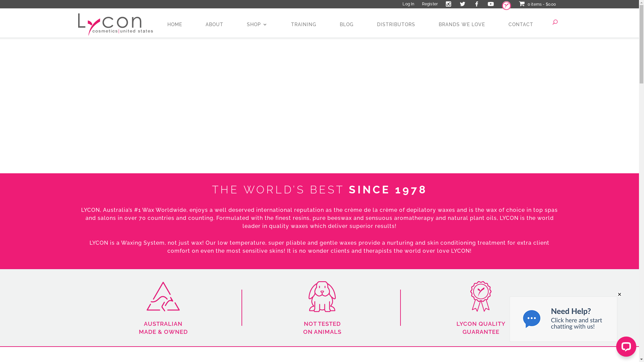This screenshot has height=362, width=644.
Task: Click the quality guarantee ribbon icon
Action: tap(481, 297)
